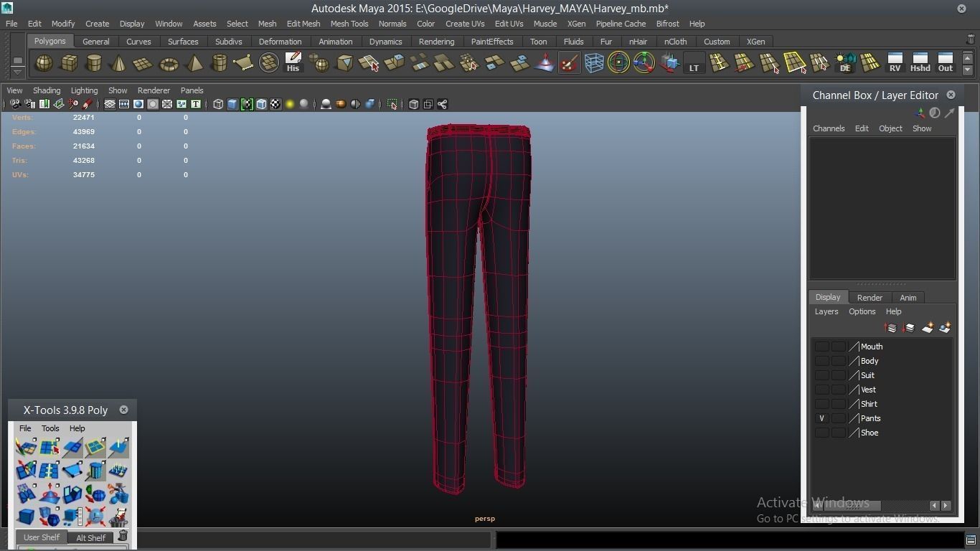Open the Hshd Hypershade shelf icon
The image size is (980, 551).
[920, 63]
